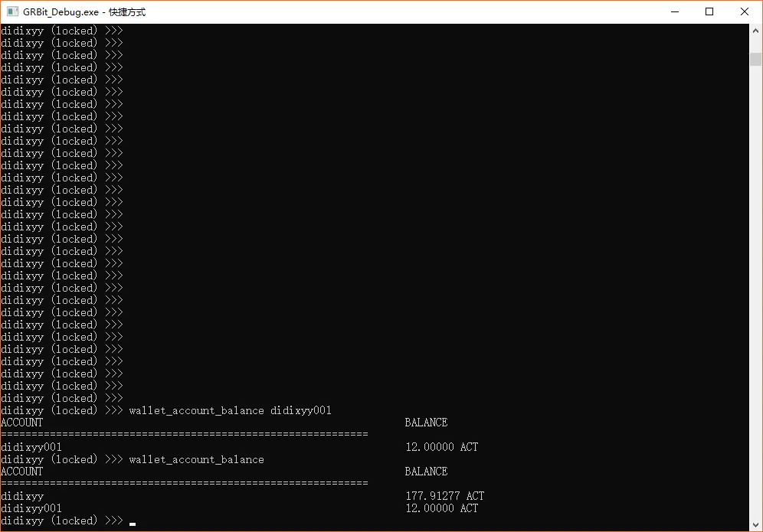Click the second ACCOUNT column header
Viewport: 763px width, 532px height.
[x=22, y=472]
